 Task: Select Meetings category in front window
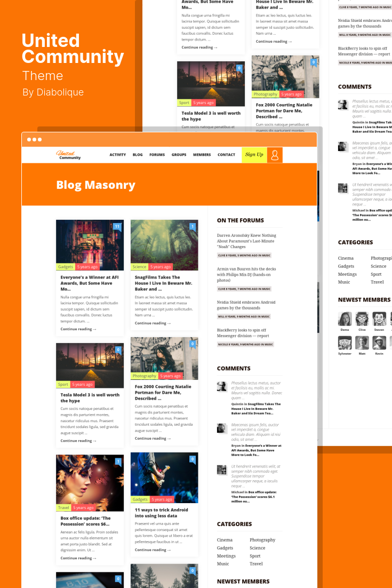(226, 556)
